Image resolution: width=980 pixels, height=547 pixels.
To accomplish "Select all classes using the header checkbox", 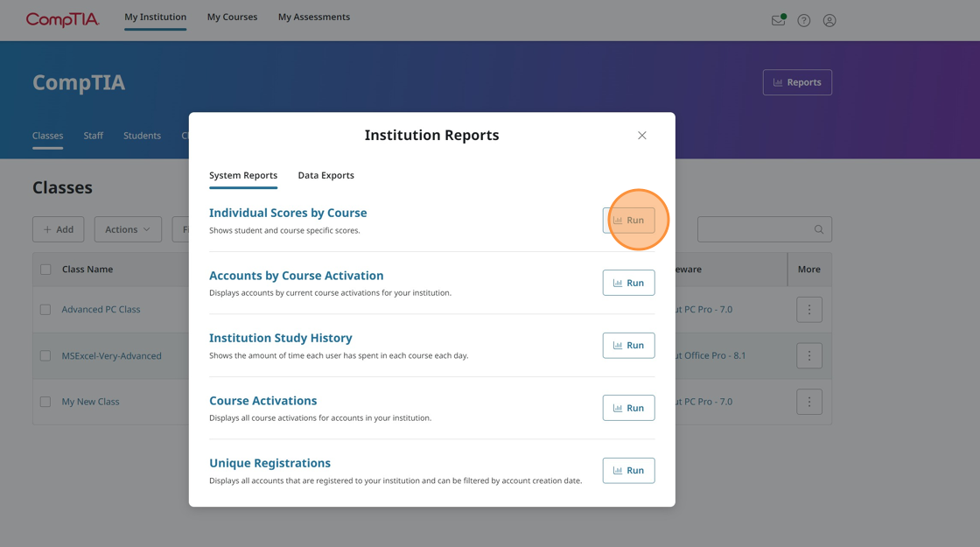I will (x=45, y=269).
